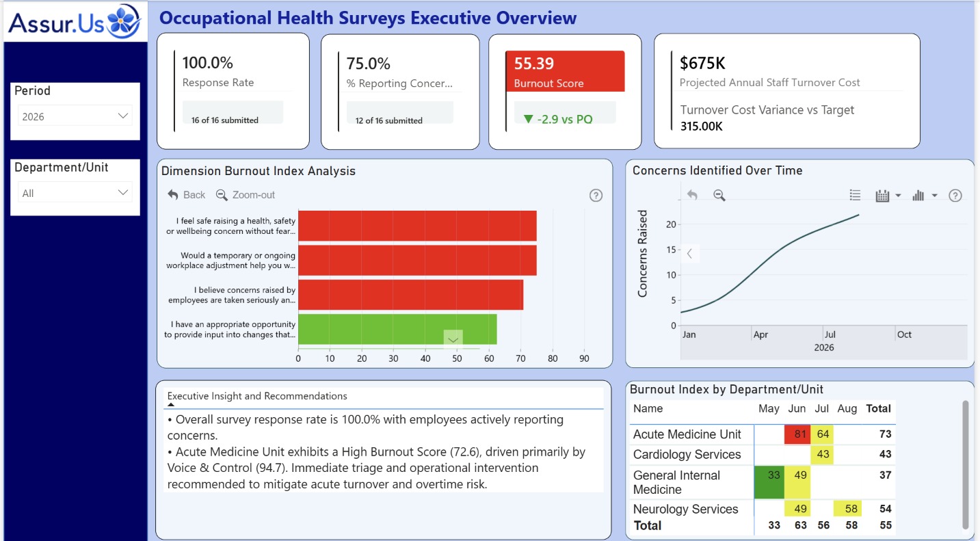Click the yellow 43 cell for Cardiology Services
Viewport: 980px width, 541px height.
pyautogui.click(x=823, y=454)
